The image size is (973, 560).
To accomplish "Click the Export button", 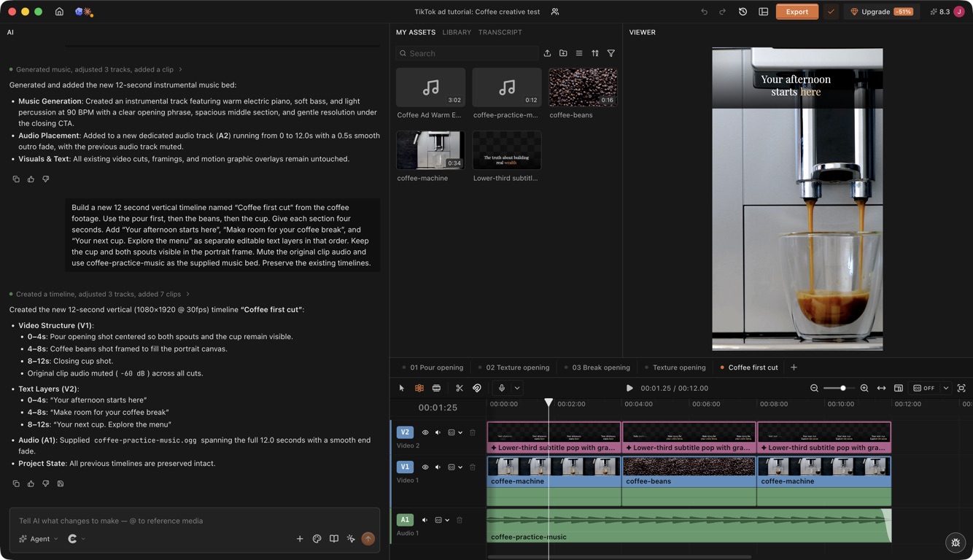I will click(796, 12).
